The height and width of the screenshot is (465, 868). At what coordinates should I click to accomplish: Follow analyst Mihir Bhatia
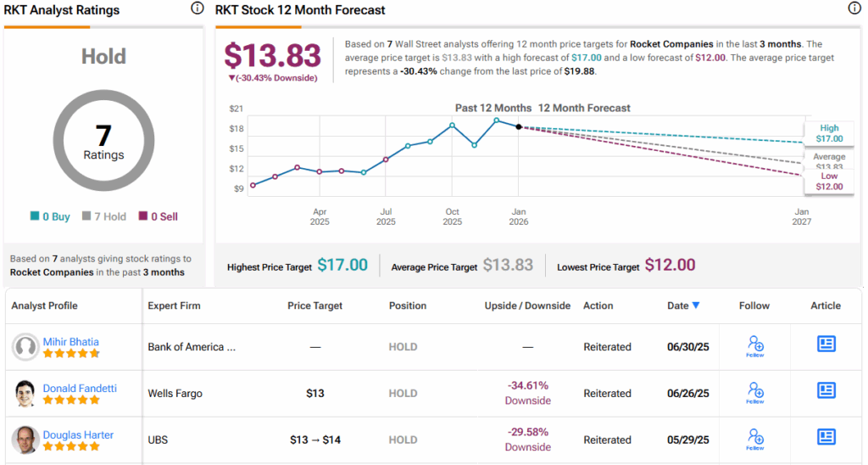755,345
